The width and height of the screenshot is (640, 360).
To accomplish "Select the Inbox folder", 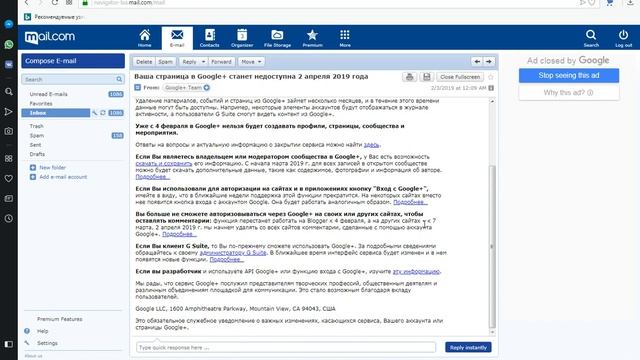I will (x=56, y=113).
